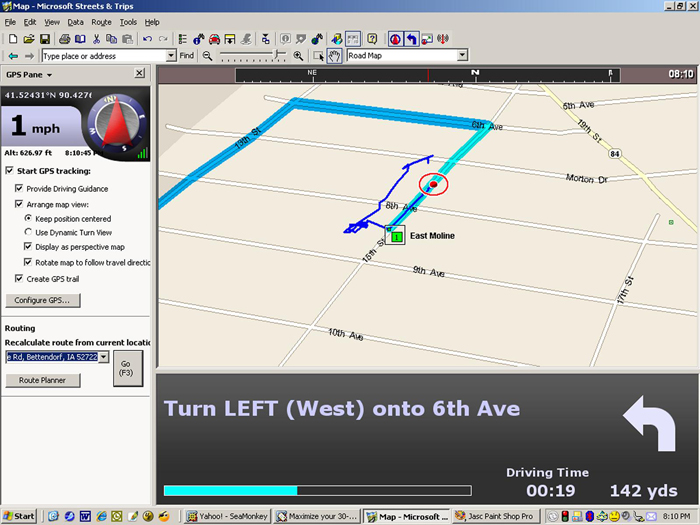The height and width of the screenshot is (525, 700).
Task: Click the Save map toolbar icon
Action: pyautogui.click(x=43, y=39)
